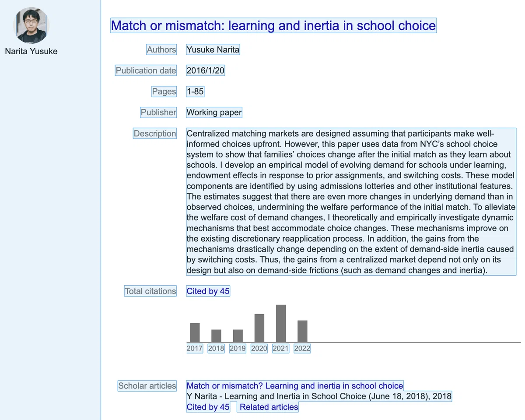
Task: Click 'Cited by 45' under Scholar articles
Action: point(208,407)
